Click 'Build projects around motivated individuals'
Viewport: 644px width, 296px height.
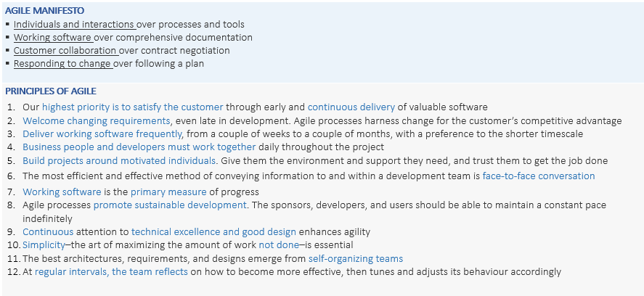pyautogui.click(x=119, y=161)
